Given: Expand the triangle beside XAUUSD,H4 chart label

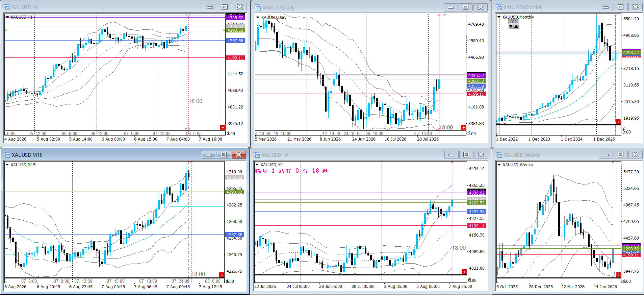Looking at the screenshot, I should click(x=257, y=165).
